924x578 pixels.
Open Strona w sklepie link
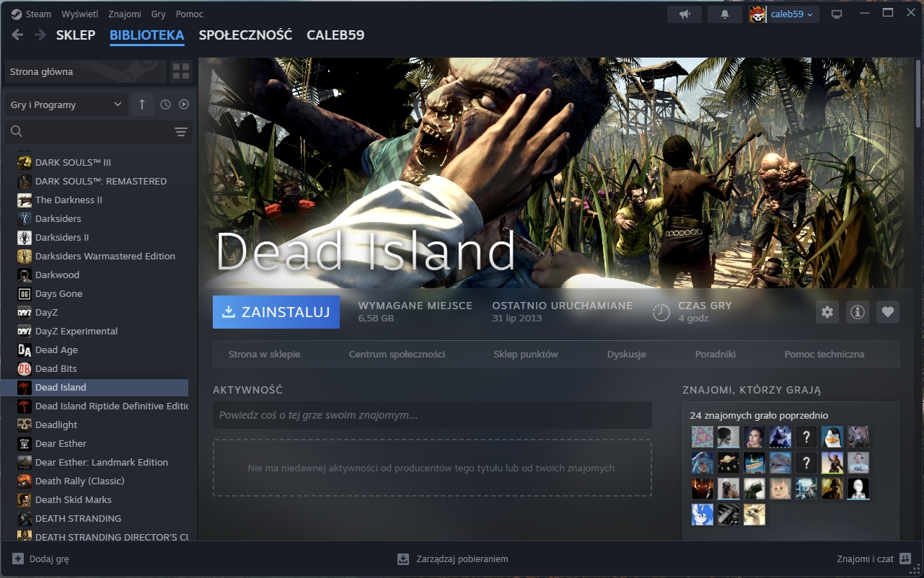pos(264,354)
